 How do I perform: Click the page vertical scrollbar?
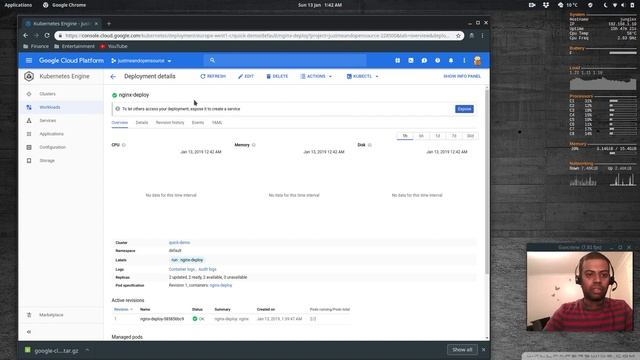click(x=486, y=182)
